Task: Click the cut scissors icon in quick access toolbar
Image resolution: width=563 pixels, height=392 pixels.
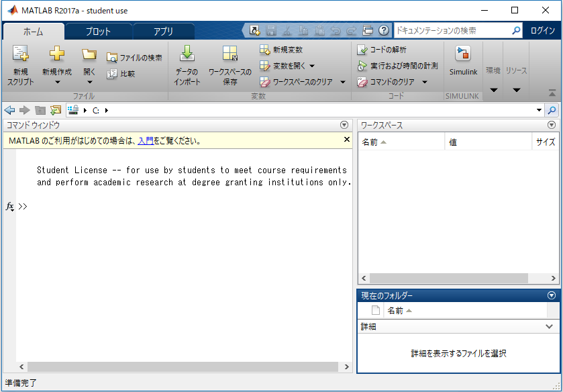Action: click(x=287, y=30)
